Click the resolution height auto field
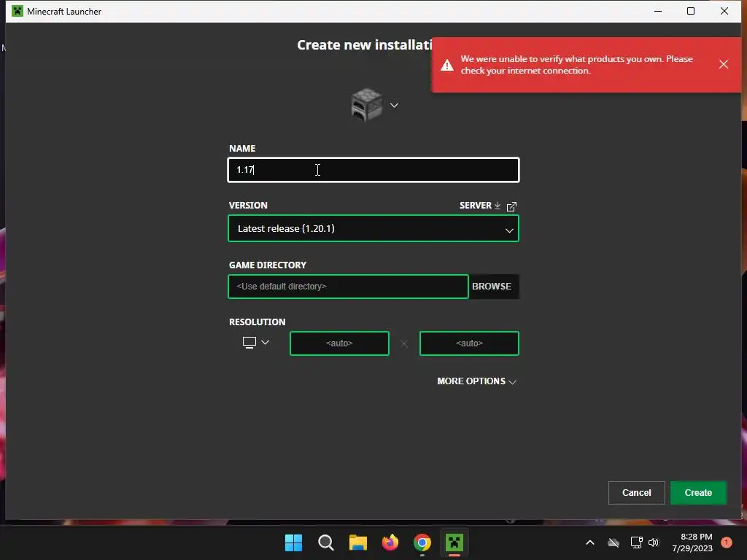This screenshot has height=560, width=747. tap(469, 343)
